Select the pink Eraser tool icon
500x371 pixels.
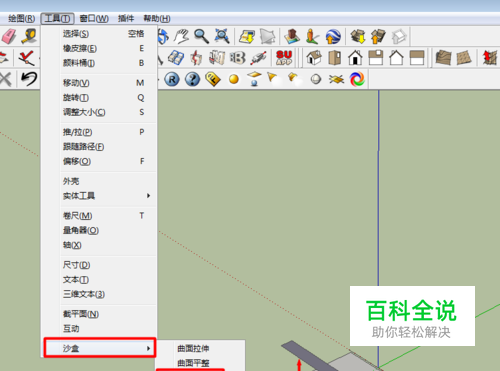click(x=8, y=36)
